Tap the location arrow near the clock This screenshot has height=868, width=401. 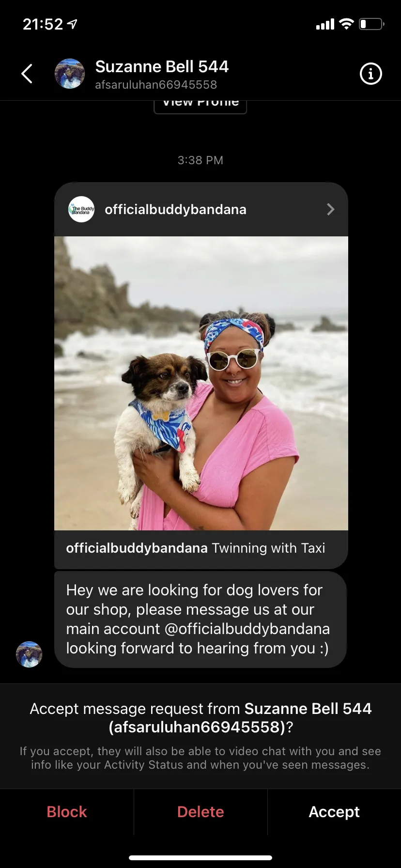pos(72,24)
